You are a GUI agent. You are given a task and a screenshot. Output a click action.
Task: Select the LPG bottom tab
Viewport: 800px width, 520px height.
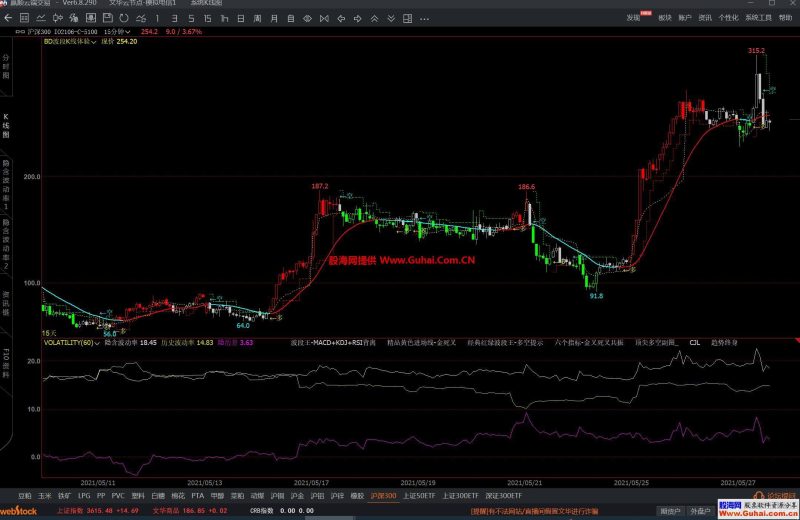coord(84,496)
